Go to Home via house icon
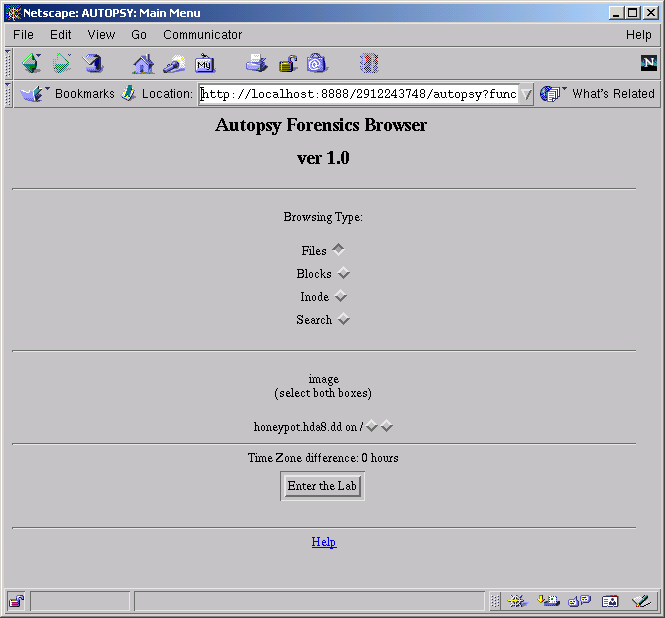Viewport: 665px width, 618px height. [x=143, y=64]
